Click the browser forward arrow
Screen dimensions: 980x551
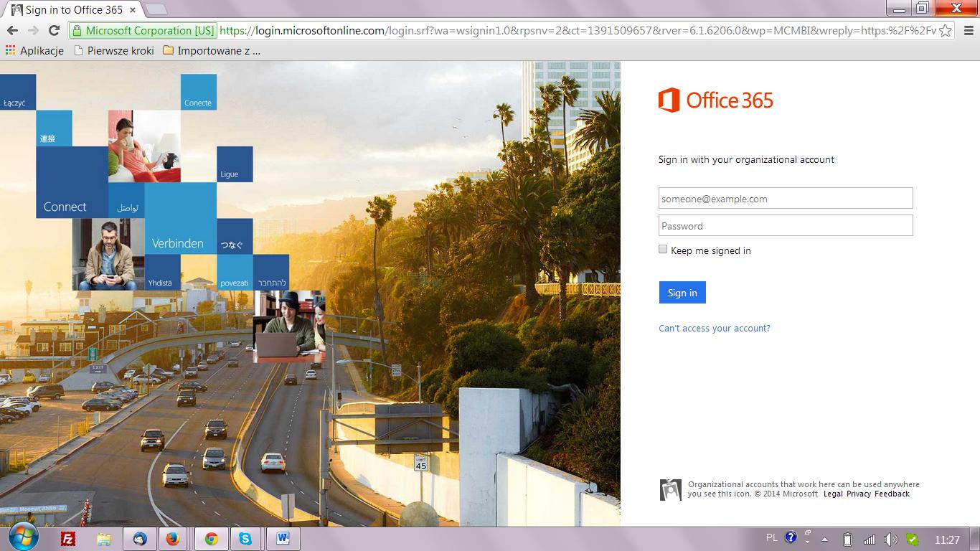[33, 30]
